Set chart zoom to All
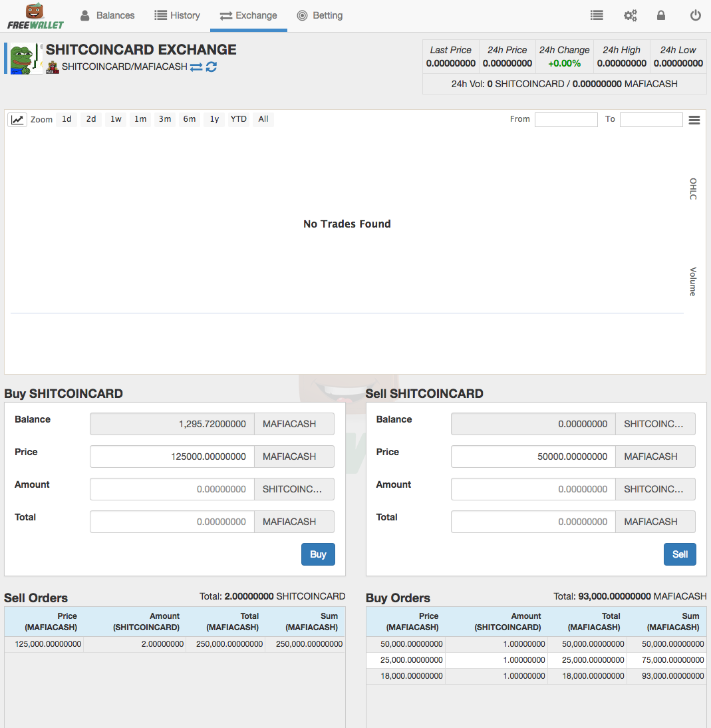This screenshot has height=728, width=711. click(263, 119)
